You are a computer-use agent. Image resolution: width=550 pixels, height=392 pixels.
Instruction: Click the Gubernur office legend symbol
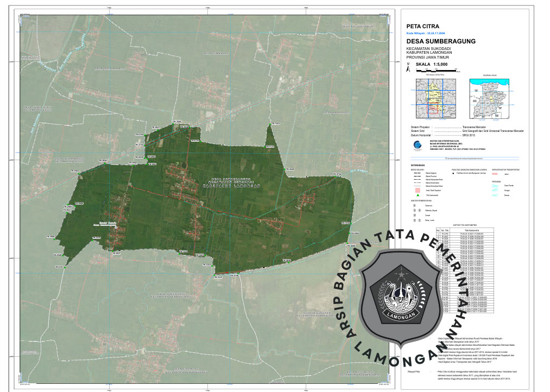(415, 205)
